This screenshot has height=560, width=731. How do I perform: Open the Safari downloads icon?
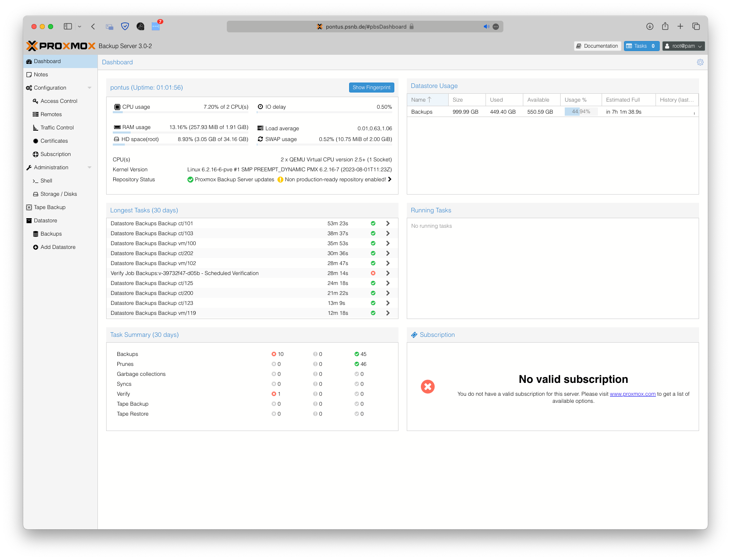pyautogui.click(x=650, y=27)
